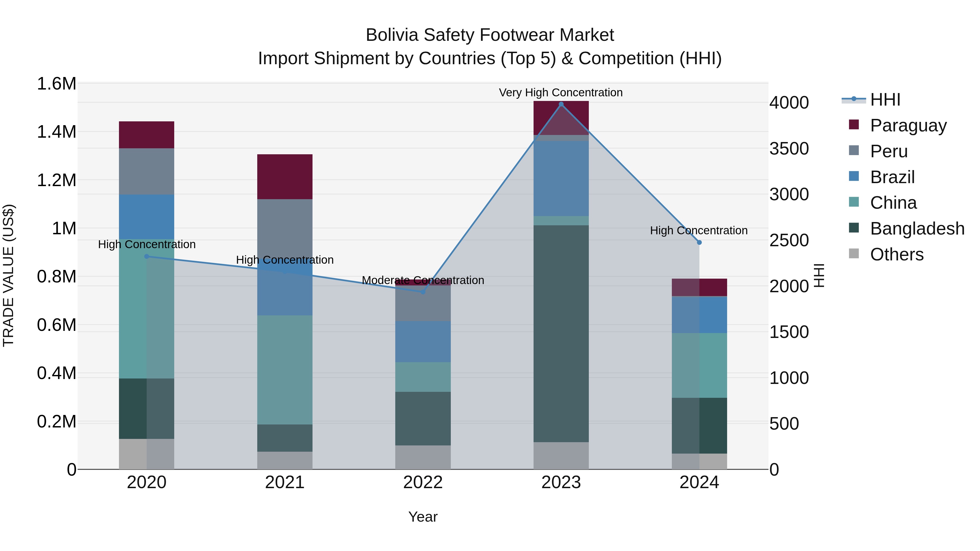The image size is (980, 551).
Task: Click the 2020 'High Concentration' annotation
Action: click(147, 244)
